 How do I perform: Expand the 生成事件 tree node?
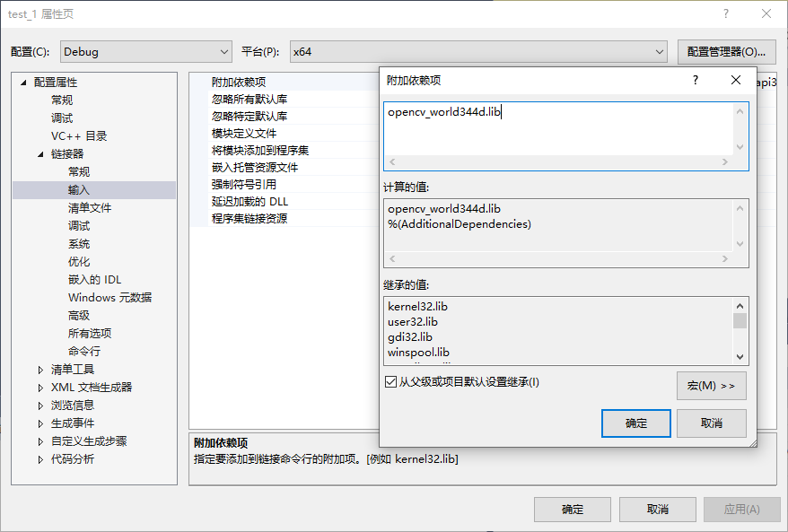coord(40,423)
